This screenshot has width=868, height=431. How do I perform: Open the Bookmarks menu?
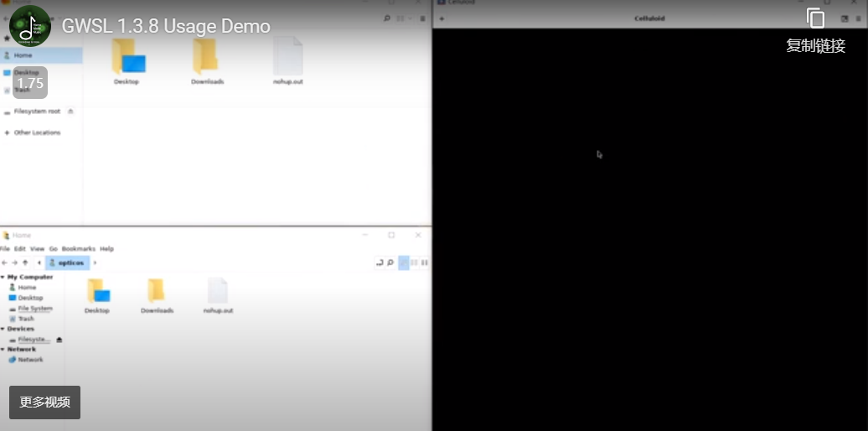click(x=79, y=249)
